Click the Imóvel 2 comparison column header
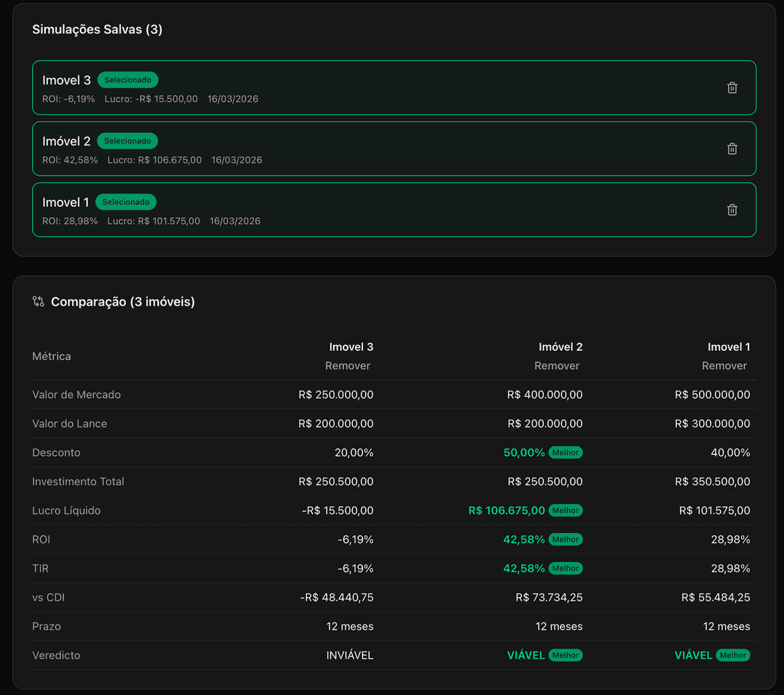The width and height of the screenshot is (784, 695). pyautogui.click(x=560, y=347)
